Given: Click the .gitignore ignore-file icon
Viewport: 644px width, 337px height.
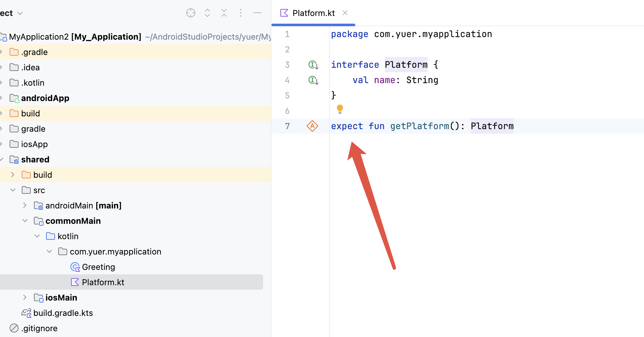Looking at the screenshot, I should pos(14,328).
